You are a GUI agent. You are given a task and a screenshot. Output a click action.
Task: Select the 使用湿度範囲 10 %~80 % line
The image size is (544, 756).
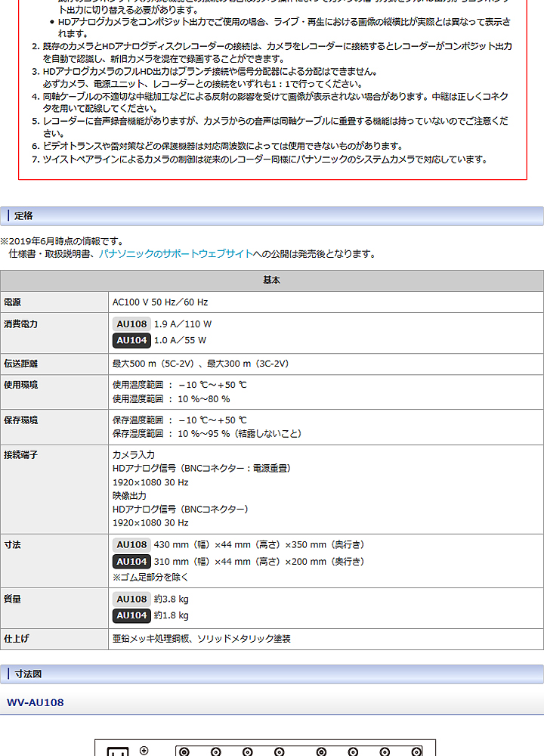pyautogui.click(x=171, y=398)
